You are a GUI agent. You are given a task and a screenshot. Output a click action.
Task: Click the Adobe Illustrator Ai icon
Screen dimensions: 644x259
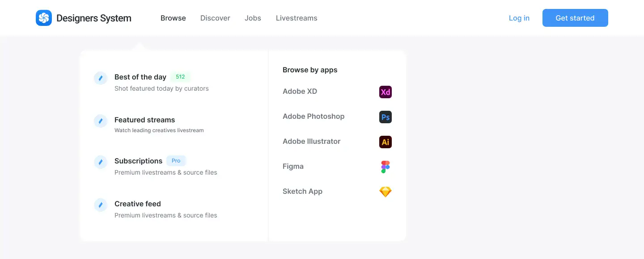pos(386,142)
